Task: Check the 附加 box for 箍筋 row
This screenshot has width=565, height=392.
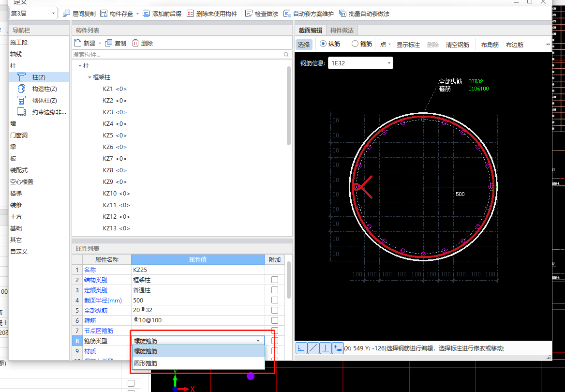Action: click(275, 320)
